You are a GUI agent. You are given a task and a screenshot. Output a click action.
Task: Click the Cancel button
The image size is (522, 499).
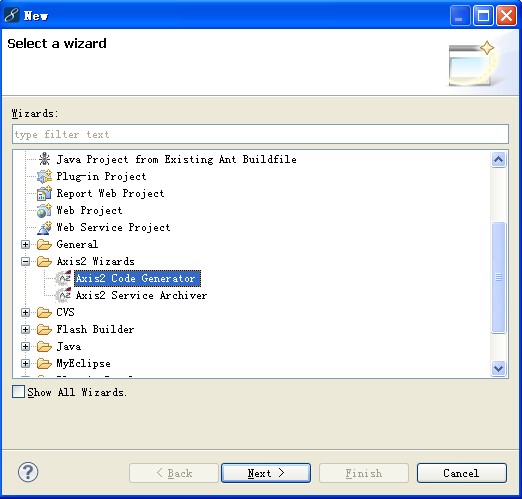click(x=462, y=473)
